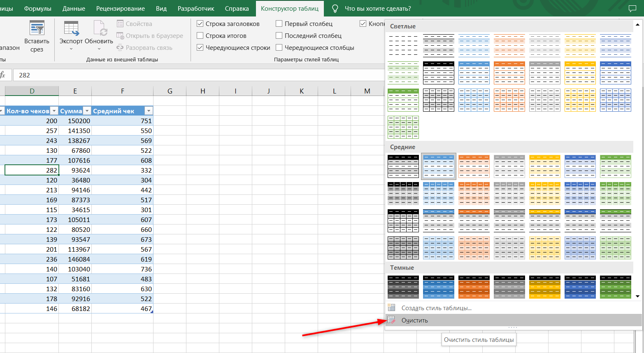Viewport: 644px width, 353px height.
Task: Click the eraser icon next to Очистить
Action: [x=392, y=320]
